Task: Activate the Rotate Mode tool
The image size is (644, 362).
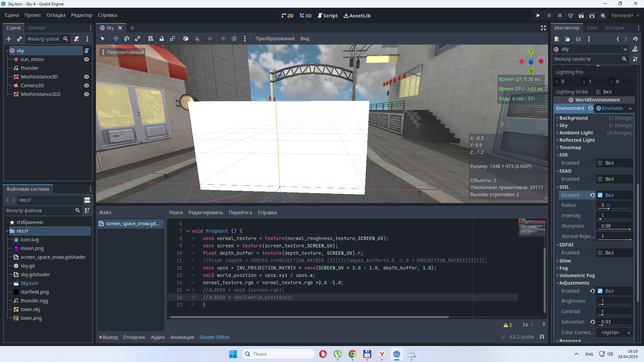Action: pyautogui.click(x=127, y=39)
